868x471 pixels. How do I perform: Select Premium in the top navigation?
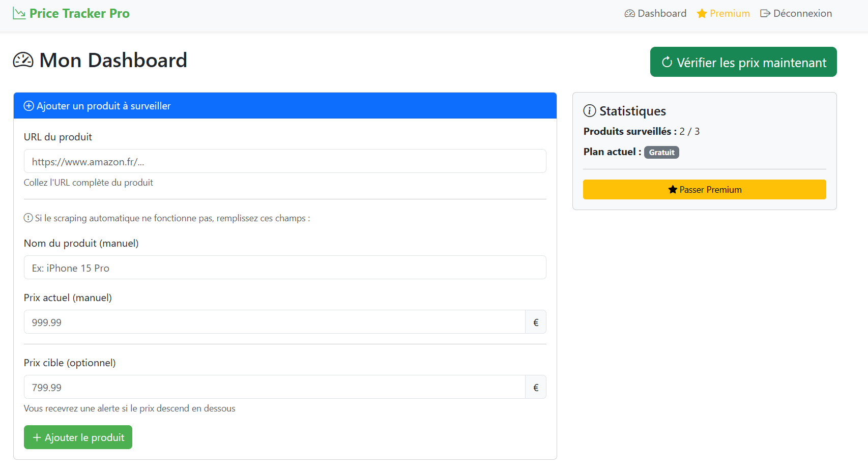729,13
